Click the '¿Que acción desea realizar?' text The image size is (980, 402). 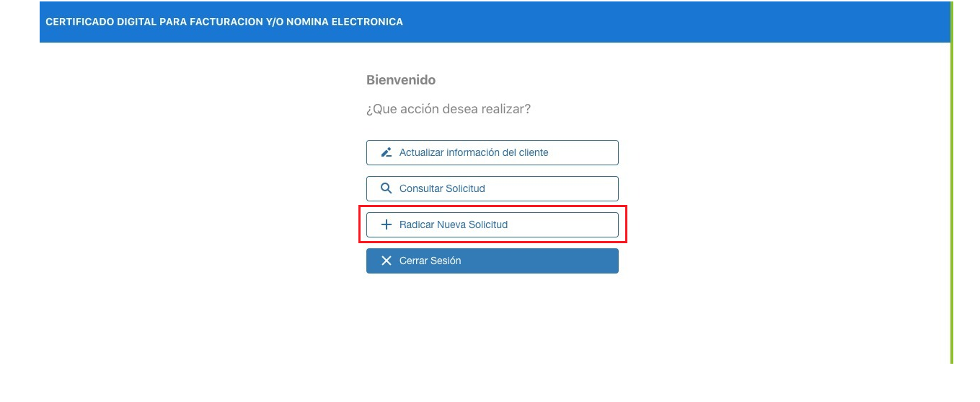449,110
